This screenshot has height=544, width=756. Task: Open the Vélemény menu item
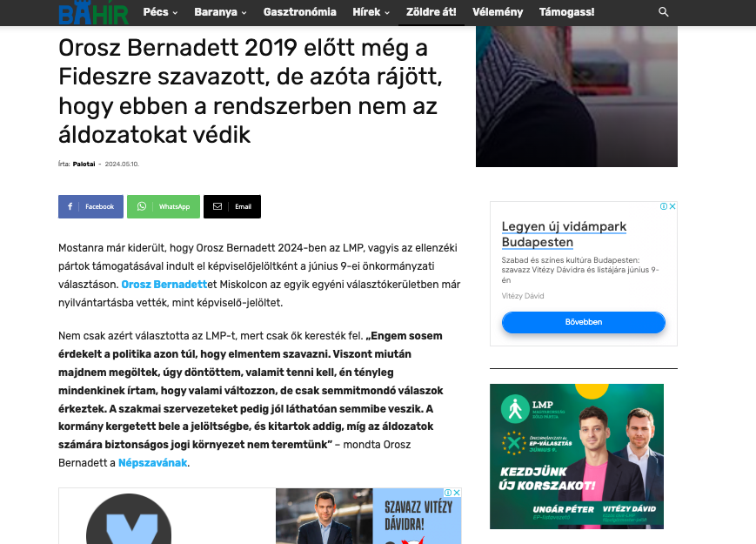pyautogui.click(x=498, y=12)
